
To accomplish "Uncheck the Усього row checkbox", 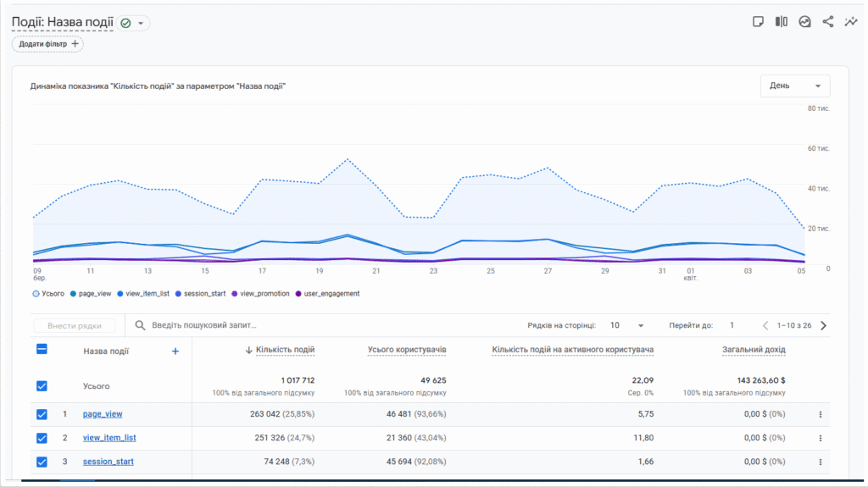I will coord(42,386).
